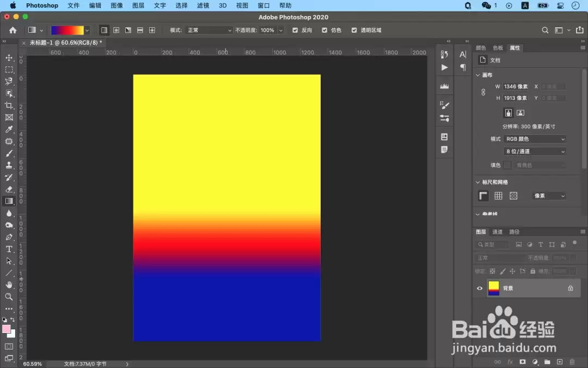Open the 像素 ruler units dropdown
Viewport: 588px width, 368px height.
(x=549, y=196)
